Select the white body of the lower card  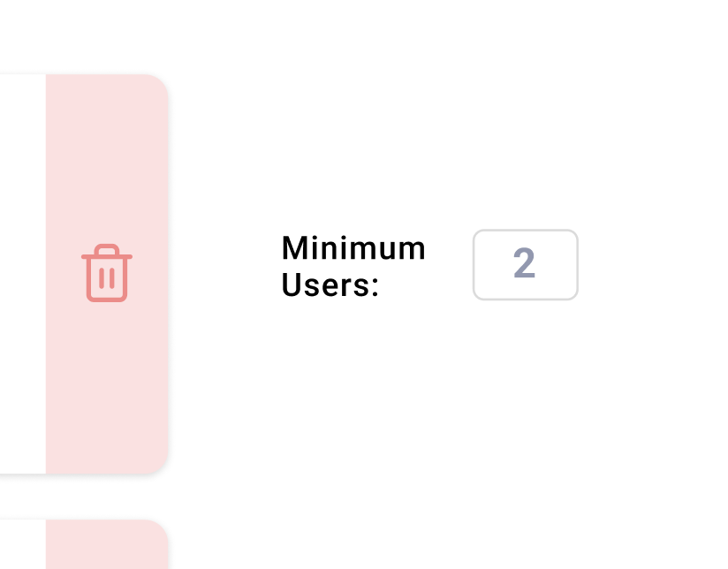point(22,548)
